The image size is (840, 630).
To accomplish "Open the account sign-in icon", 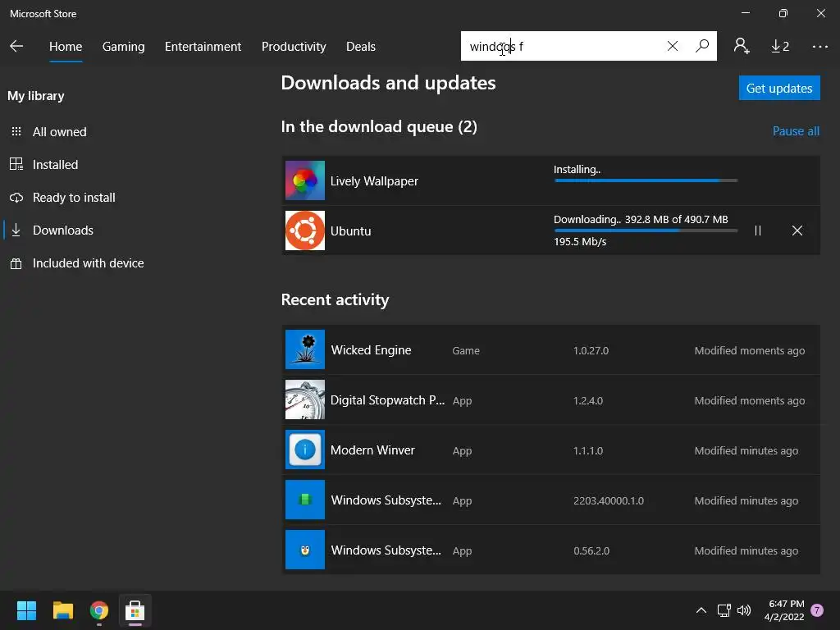I will pyautogui.click(x=742, y=46).
